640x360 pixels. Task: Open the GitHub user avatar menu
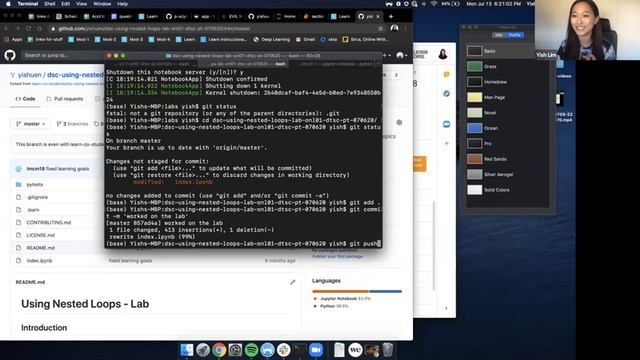pos(402,55)
